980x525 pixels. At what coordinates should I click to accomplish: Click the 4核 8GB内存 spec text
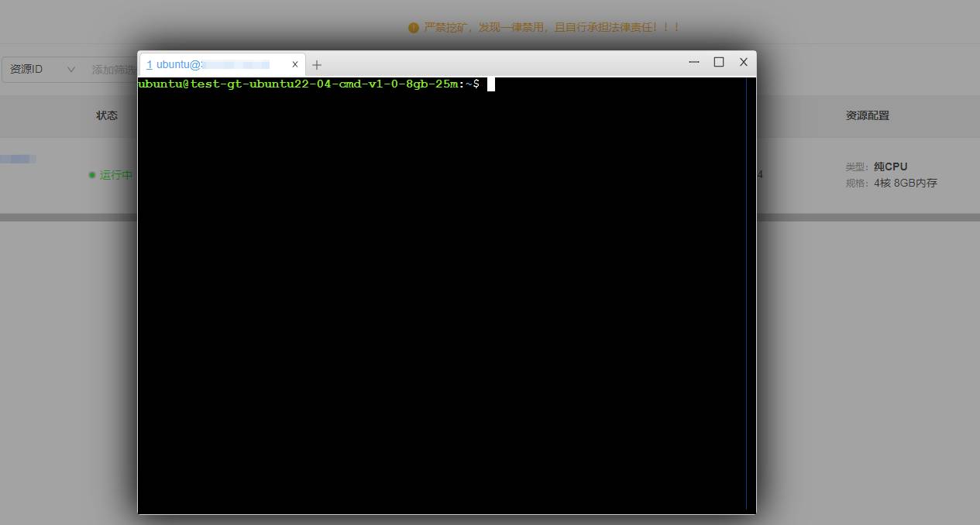(x=906, y=184)
